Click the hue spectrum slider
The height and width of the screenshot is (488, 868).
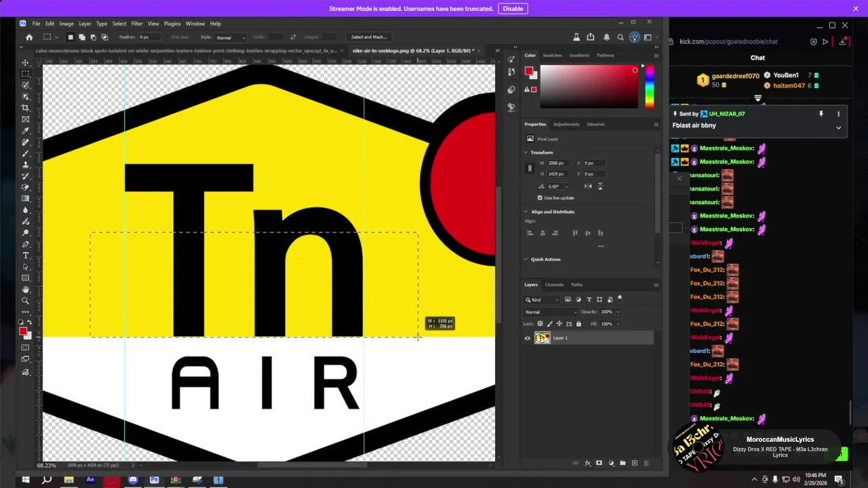click(650, 87)
